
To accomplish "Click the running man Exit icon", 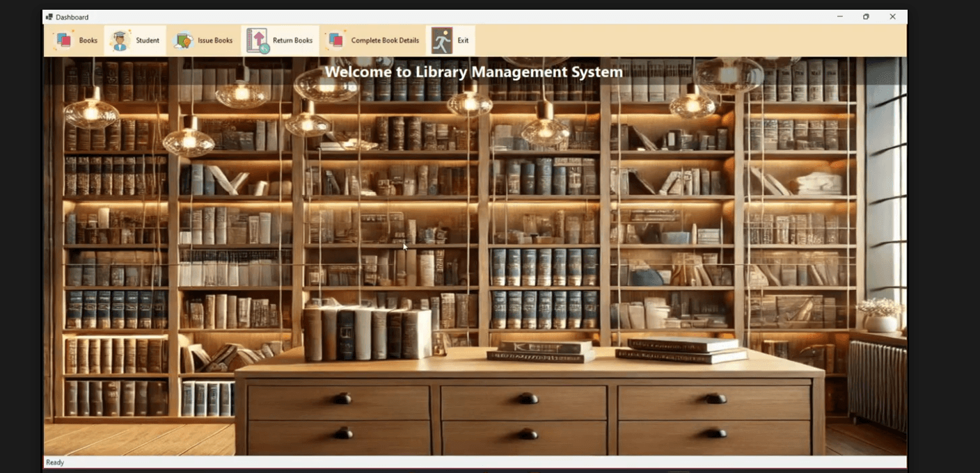I will (x=441, y=40).
